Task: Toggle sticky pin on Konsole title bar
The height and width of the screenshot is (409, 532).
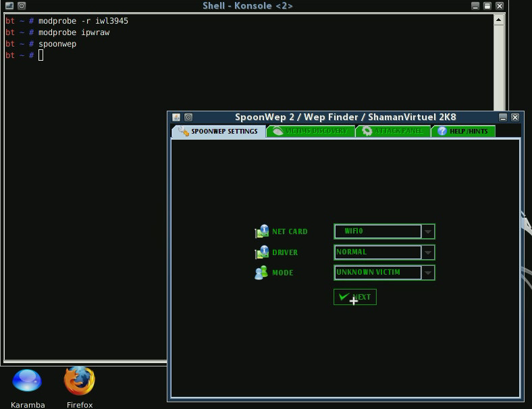Action: 21,6
